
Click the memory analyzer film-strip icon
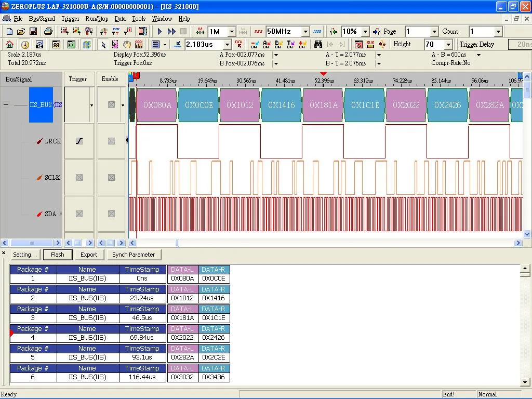[143, 32]
